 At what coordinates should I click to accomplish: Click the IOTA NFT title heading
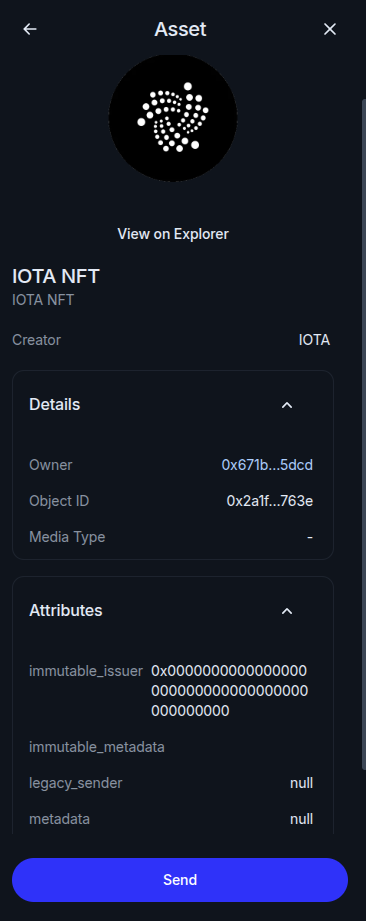pyautogui.click(x=56, y=276)
